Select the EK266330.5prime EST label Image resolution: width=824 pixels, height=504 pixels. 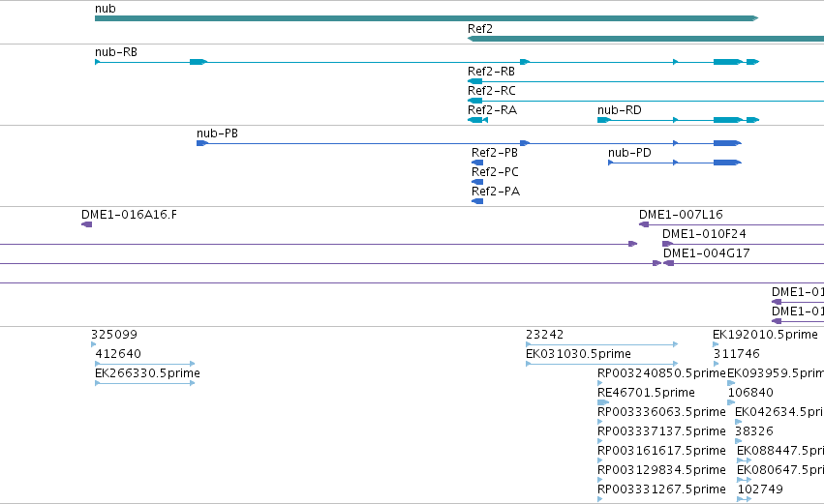pos(148,373)
